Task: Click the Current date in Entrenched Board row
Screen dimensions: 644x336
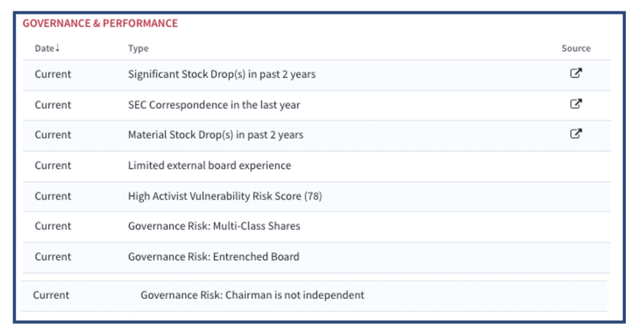Action: click(53, 257)
